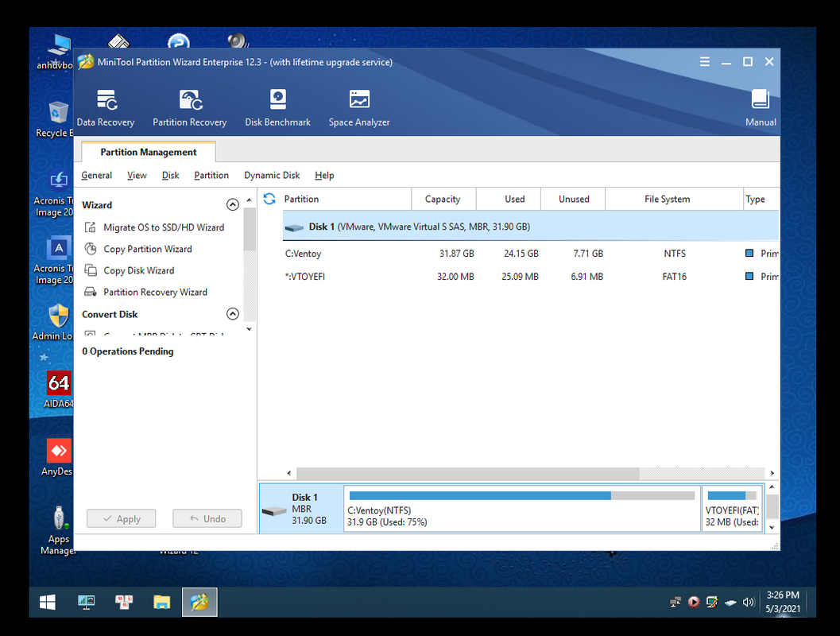Open the Help menu
The image size is (840, 636).
point(324,175)
